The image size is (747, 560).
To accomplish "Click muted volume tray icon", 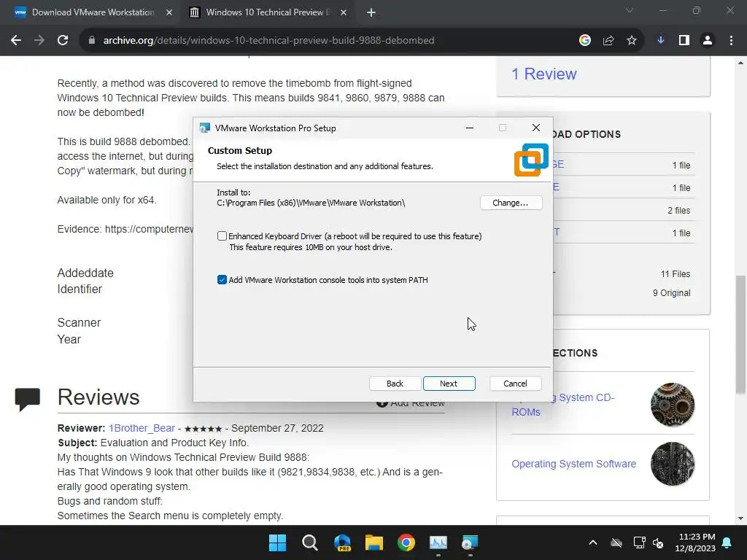I will (658, 542).
